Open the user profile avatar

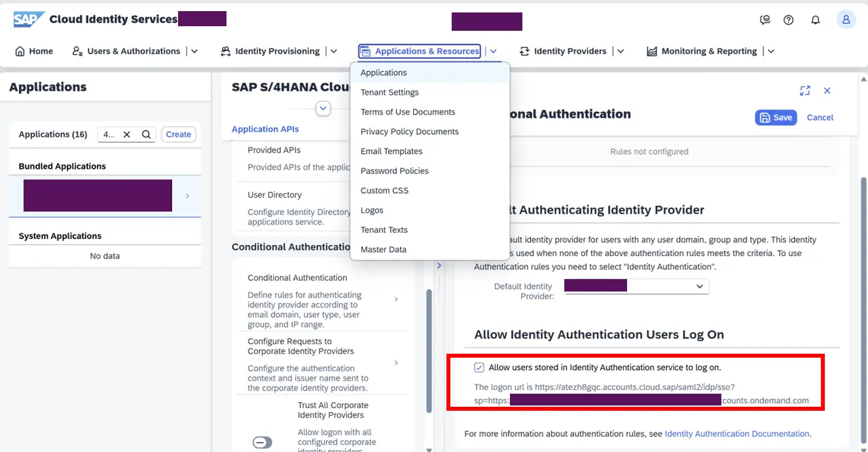[846, 20]
